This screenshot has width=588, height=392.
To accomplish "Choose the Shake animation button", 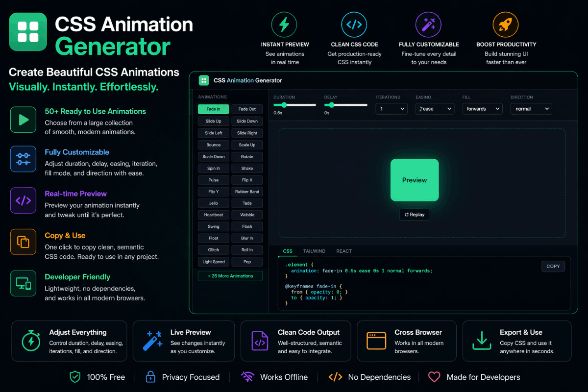I will tap(247, 169).
